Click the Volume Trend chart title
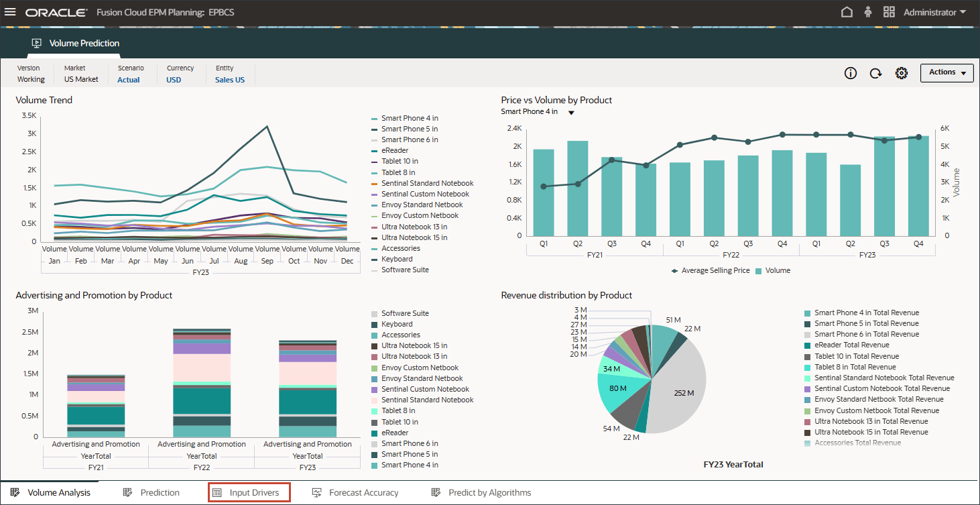980x505 pixels. point(44,100)
